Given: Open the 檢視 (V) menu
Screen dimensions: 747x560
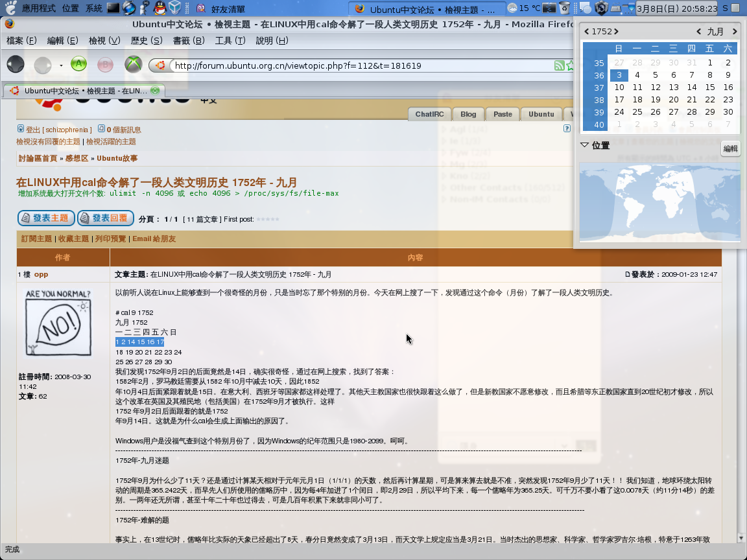Looking at the screenshot, I should 104,40.
